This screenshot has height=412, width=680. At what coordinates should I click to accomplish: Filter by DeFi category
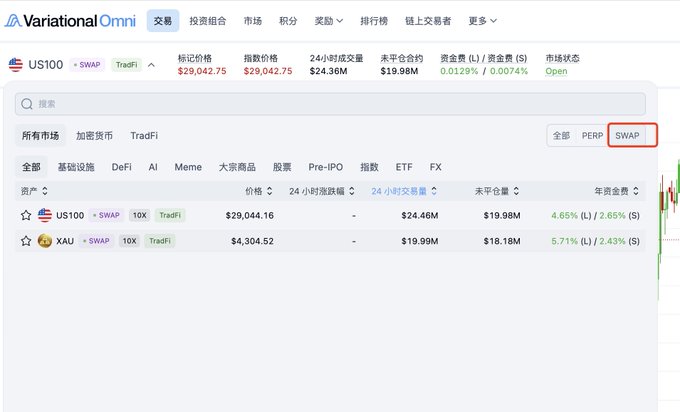point(121,167)
